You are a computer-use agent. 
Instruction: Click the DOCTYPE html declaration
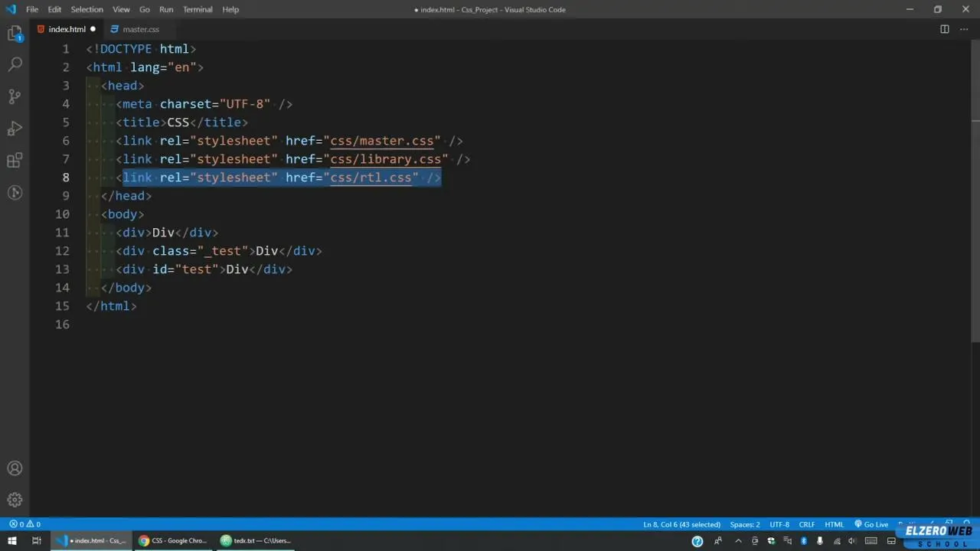point(141,49)
